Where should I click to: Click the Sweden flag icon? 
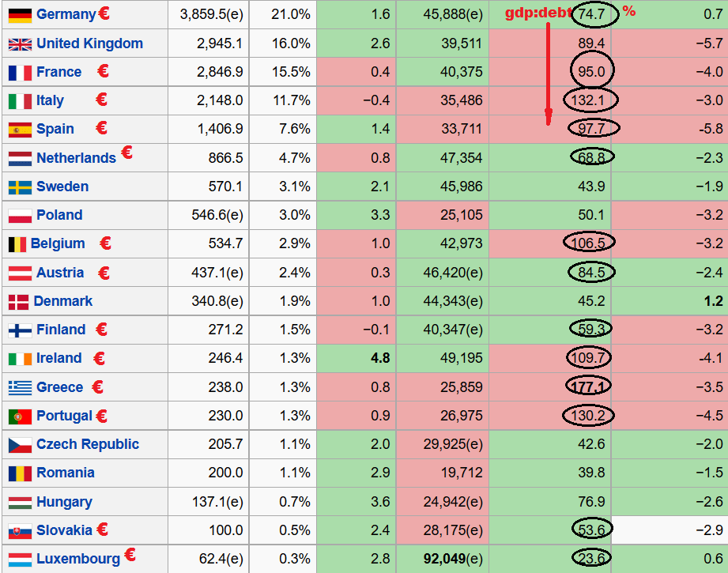click(x=20, y=187)
